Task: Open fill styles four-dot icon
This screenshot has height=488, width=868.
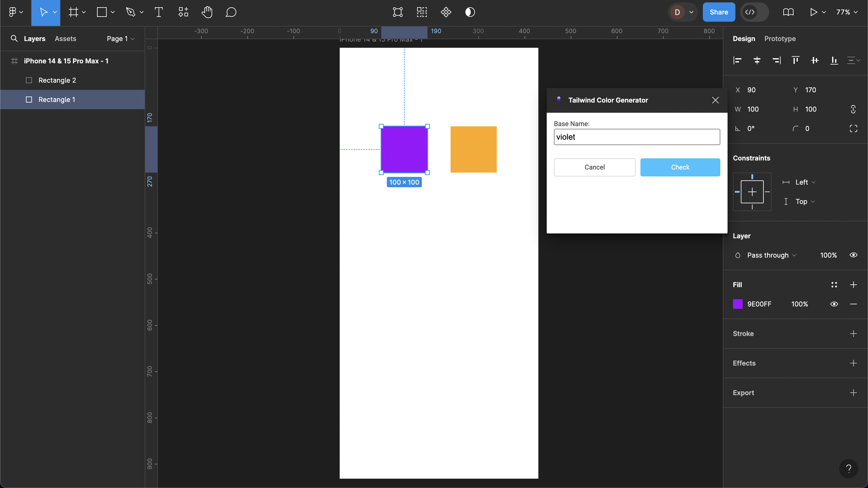Action: coord(834,285)
